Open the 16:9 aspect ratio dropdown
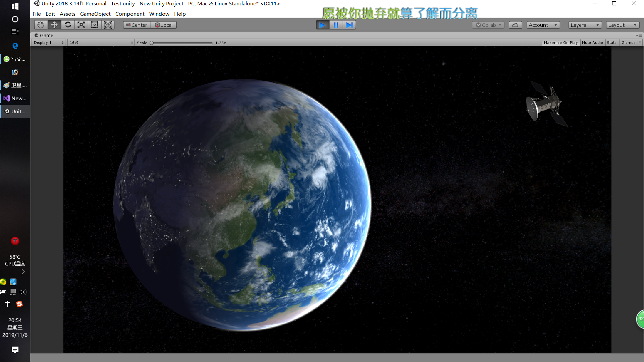The image size is (644, 362). (x=101, y=42)
